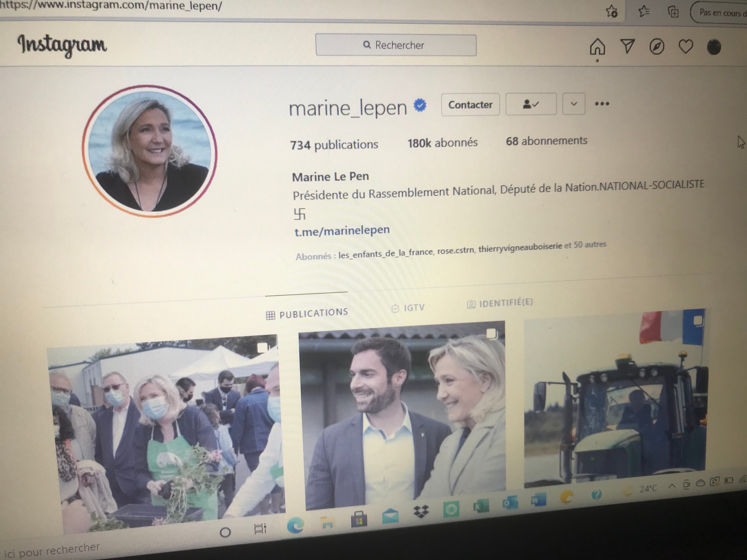Expand suggested accounts chevron button

pyautogui.click(x=573, y=104)
